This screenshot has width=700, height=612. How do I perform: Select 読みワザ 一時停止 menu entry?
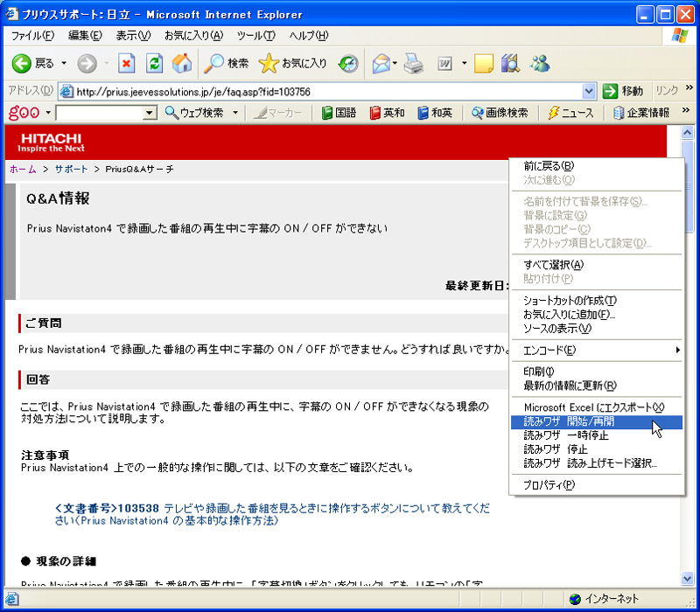pyautogui.click(x=597, y=435)
